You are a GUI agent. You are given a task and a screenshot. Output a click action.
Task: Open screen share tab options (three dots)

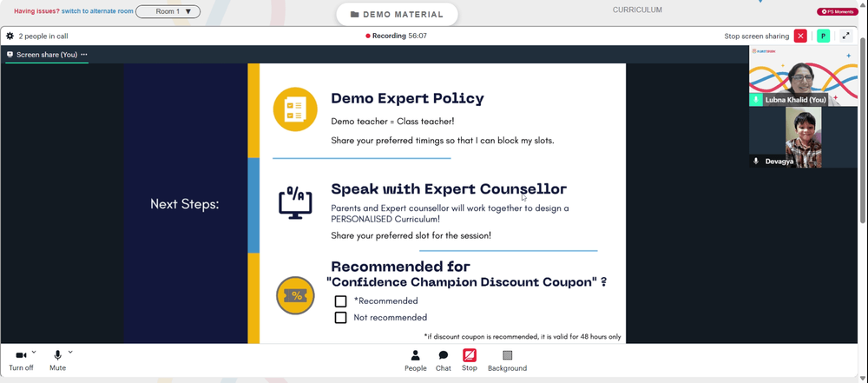point(84,55)
